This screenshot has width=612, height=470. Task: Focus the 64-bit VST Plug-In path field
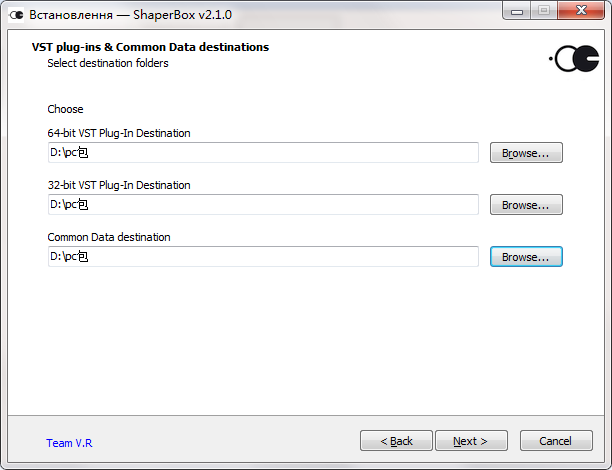click(x=263, y=153)
